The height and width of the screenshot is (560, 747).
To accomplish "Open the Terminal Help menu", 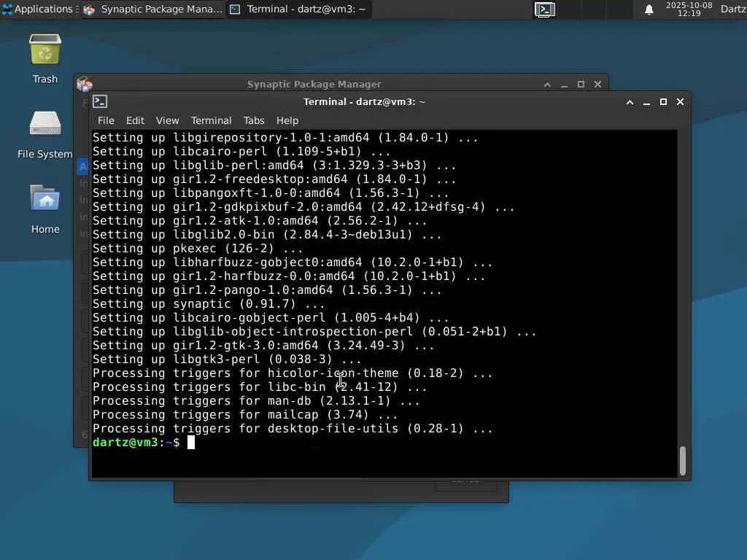I will (287, 120).
